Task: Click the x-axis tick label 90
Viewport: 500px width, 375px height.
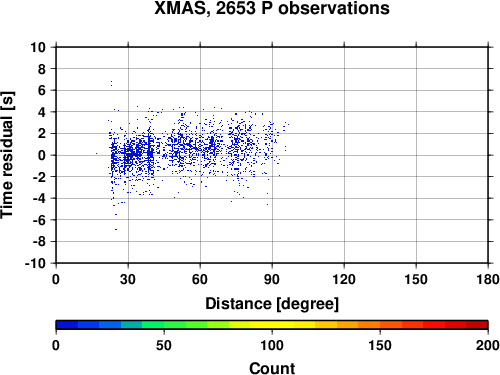Action: (272, 279)
